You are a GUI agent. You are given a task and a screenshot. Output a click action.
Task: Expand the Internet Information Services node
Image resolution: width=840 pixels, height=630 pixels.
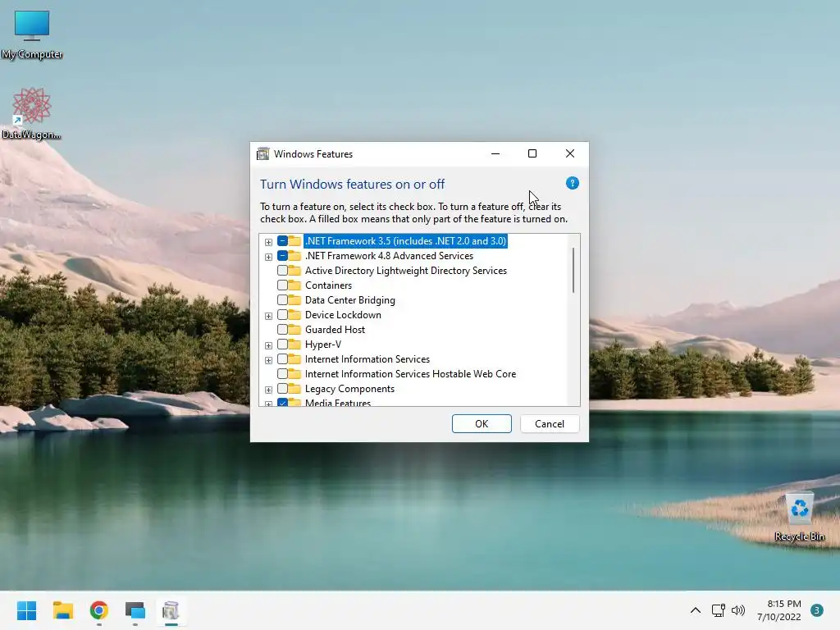point(268,360)
